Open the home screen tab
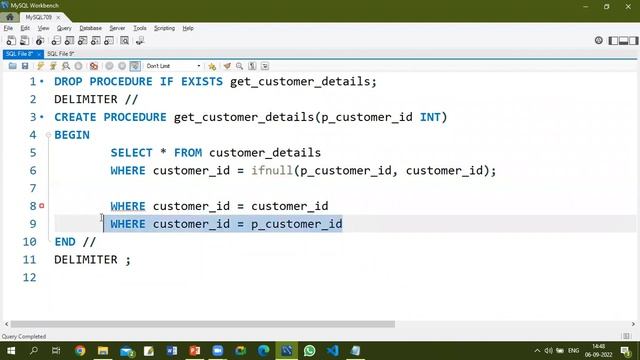This screenshot has width=640, height=360. click(10, 17)
